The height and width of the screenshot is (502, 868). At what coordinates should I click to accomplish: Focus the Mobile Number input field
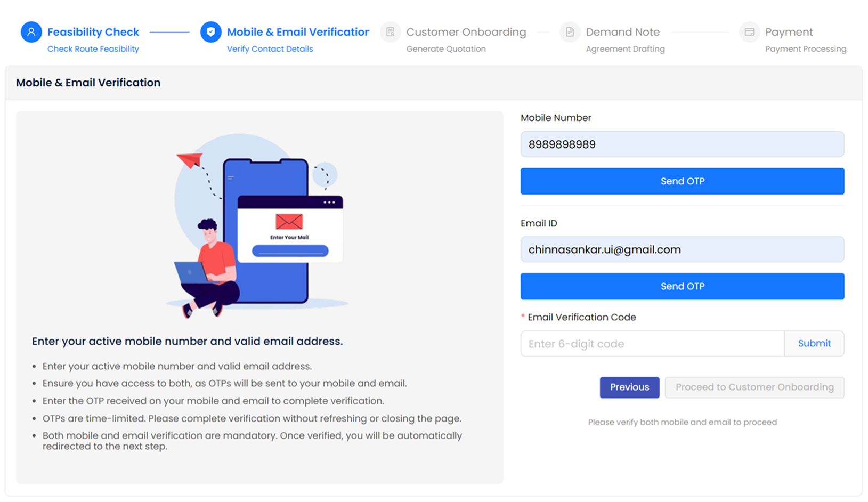tap(682, 144)
